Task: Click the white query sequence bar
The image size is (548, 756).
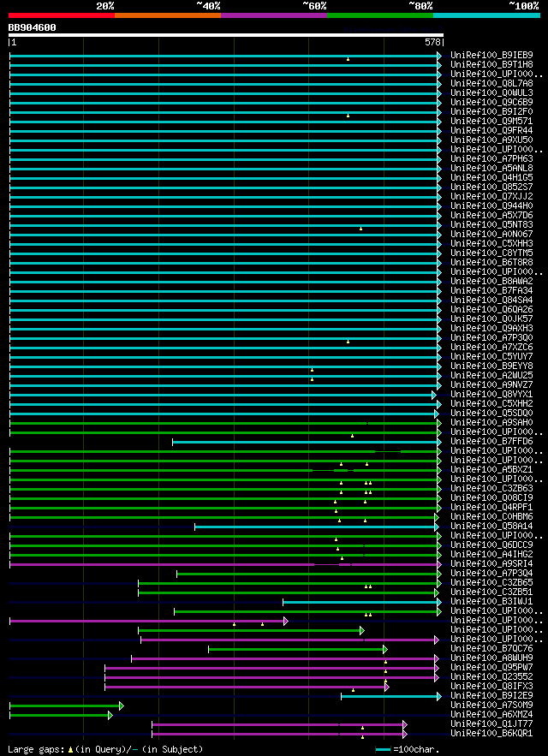Action: point(226,35)
